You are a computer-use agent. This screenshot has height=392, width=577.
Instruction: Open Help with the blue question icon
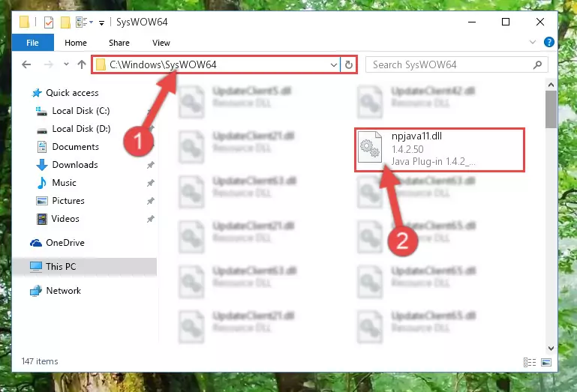pos(548,42)
